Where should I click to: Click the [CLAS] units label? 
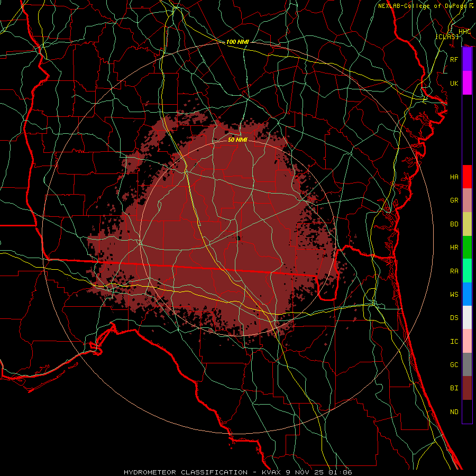(447, 36)
